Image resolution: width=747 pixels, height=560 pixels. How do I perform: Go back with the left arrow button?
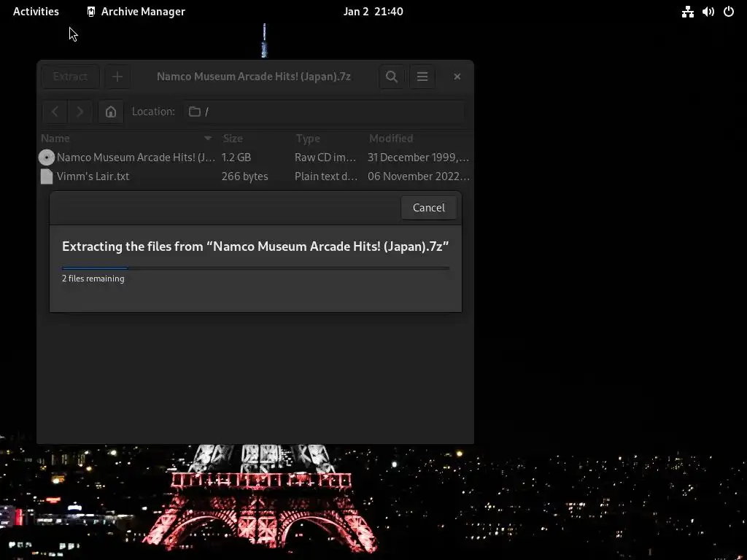(x=55, y=112)
